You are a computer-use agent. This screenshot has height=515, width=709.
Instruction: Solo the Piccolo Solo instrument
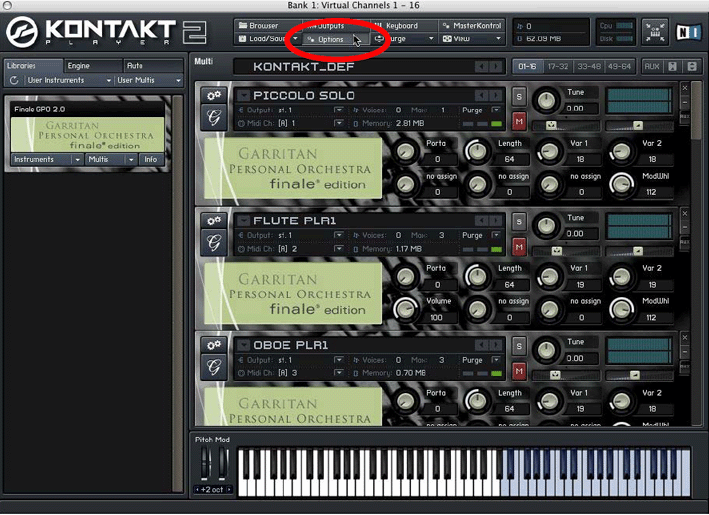click(519, 96)
